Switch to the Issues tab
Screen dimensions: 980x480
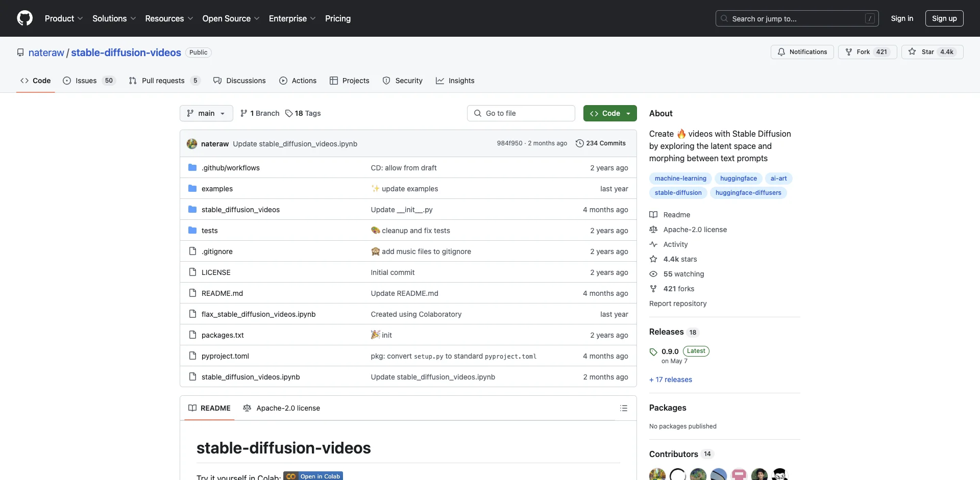click(89, 81)
